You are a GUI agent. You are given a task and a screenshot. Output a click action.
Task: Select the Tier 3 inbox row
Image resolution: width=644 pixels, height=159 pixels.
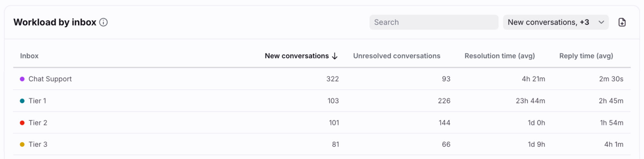38,144
